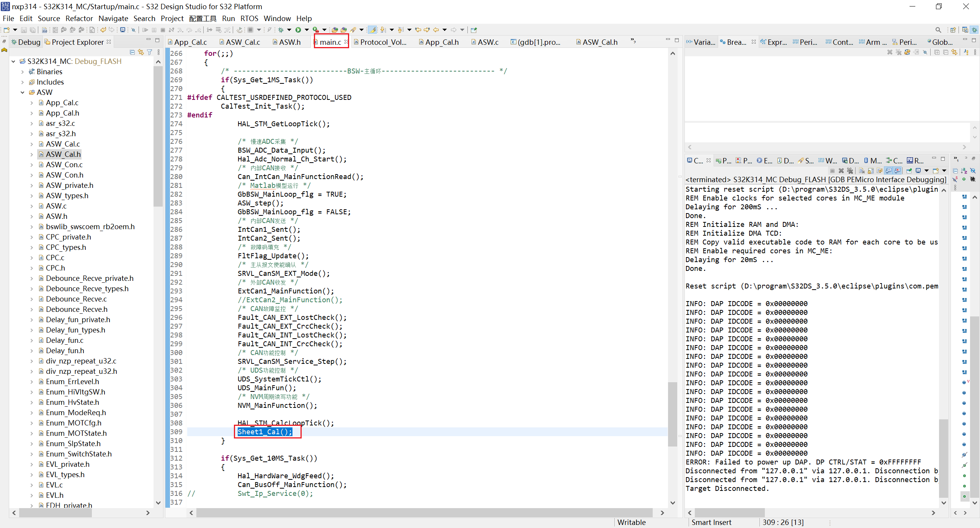Click the Terminate debug icon in the main toolbar
Viewport: 980px width, 528px height.
click(163, 30)
